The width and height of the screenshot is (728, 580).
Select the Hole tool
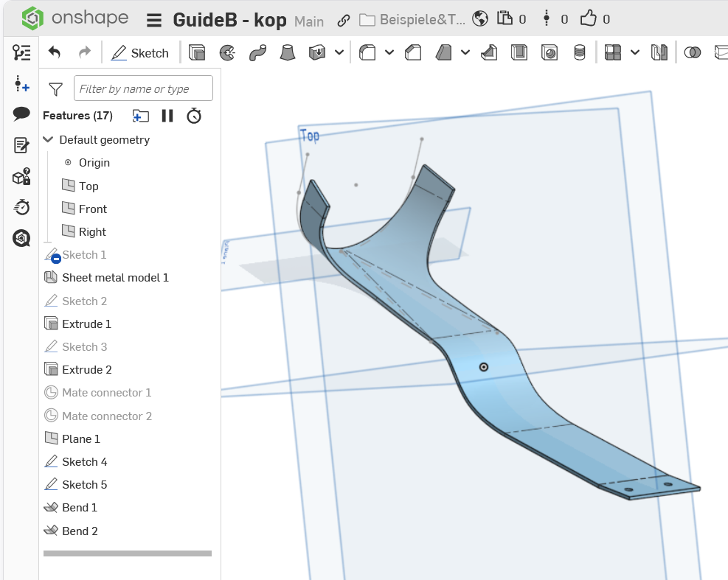(550, 52)
